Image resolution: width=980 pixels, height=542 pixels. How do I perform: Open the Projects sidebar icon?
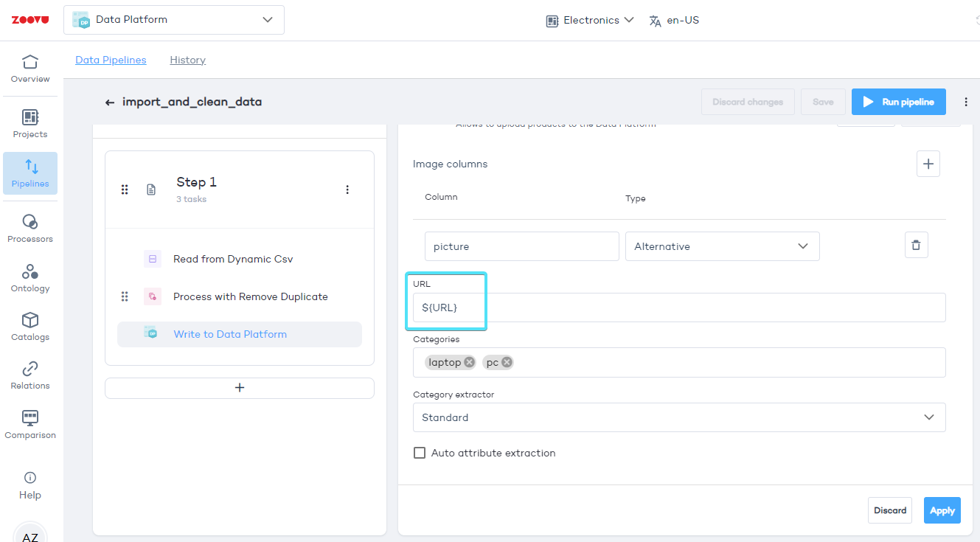[30, 123]
